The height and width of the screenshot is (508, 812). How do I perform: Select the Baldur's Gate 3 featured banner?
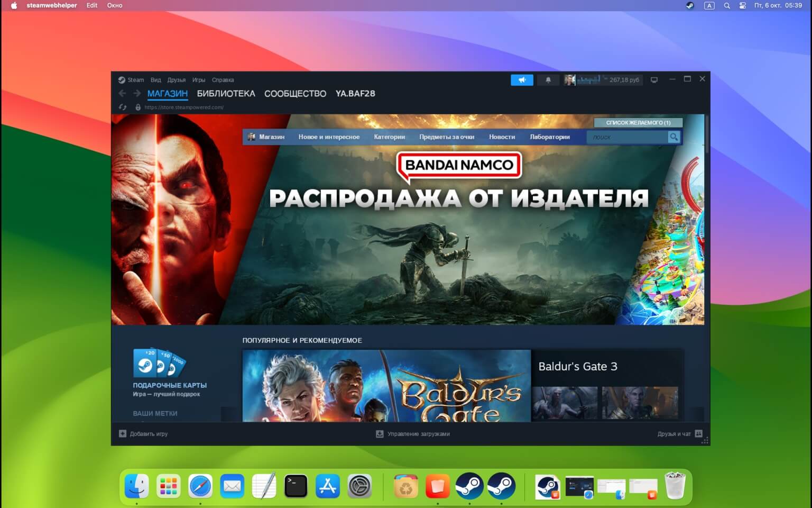coord(386,385)
